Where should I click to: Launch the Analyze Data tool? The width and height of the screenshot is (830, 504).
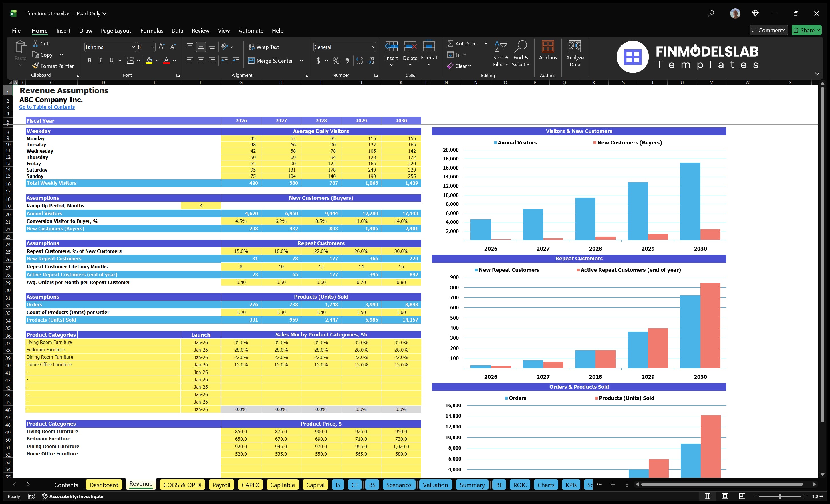575,54
